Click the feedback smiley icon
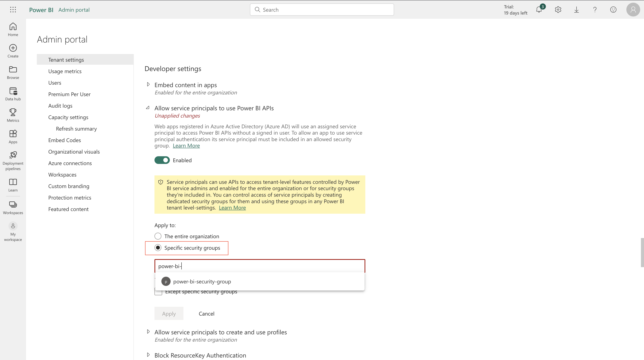 tap(613, 10)
